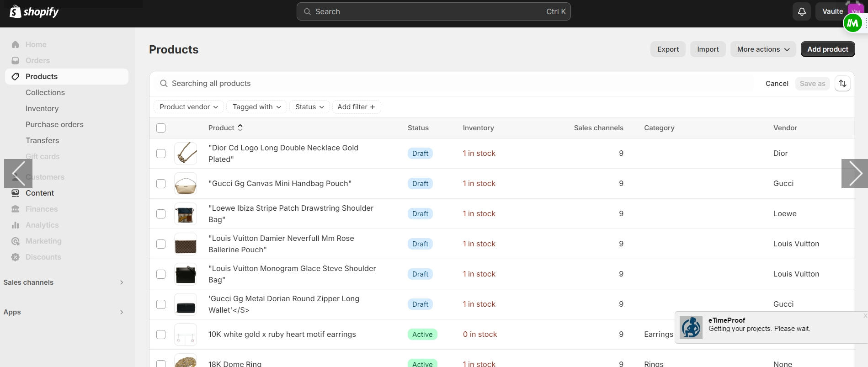The image size is (868, 367).
Task: Open the Product vendor filter dropdown
Action: [189, 107]
